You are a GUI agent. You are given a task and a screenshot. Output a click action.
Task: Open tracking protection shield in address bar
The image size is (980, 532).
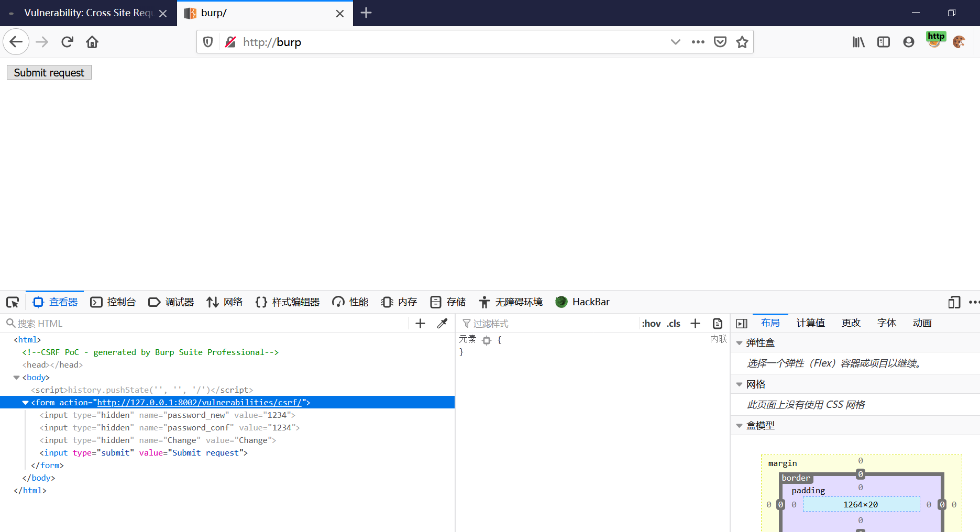[208, 42]
